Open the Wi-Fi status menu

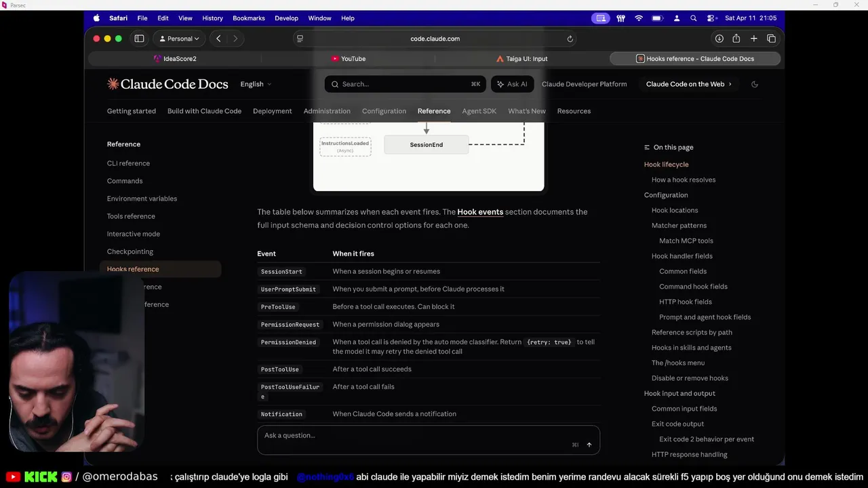638,18
